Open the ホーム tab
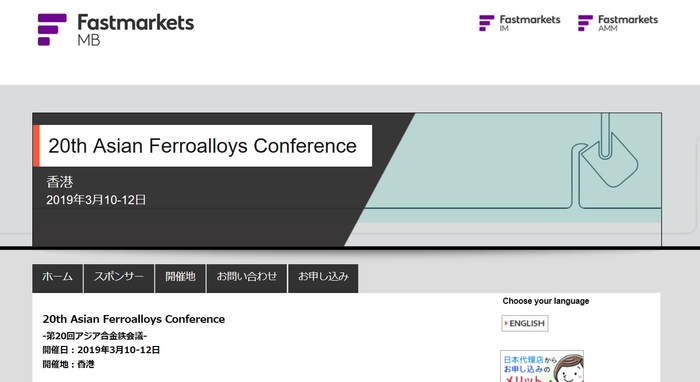 pyautogui.click(x=58, y=278)
